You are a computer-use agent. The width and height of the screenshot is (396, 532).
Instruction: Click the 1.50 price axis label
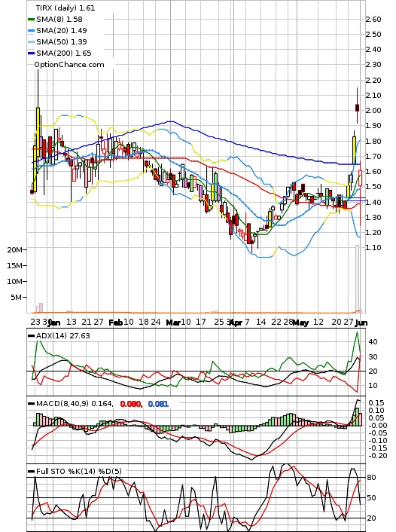tap(373, 187)
